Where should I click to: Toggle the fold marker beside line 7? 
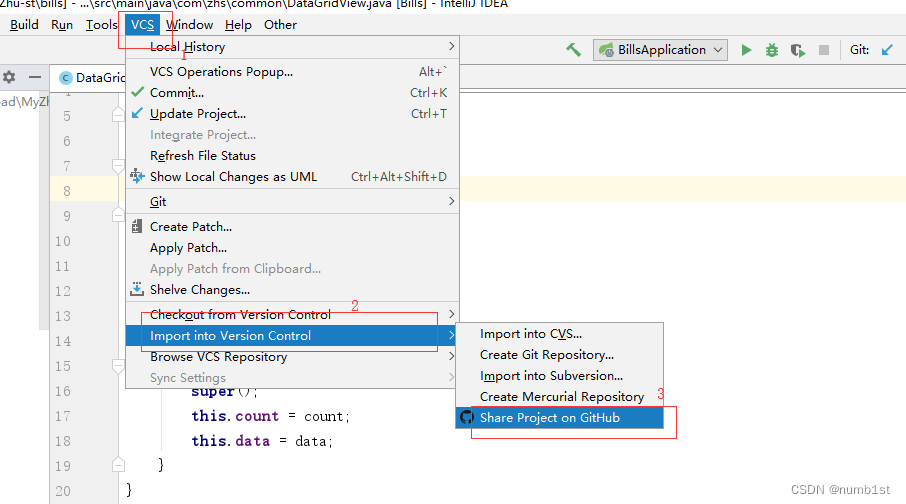(x=118, y=166)
